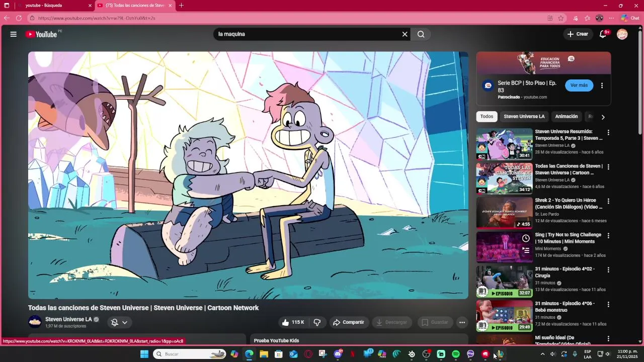
Task: Open the YouTube account avatar menu
Action: coord(622,34)
